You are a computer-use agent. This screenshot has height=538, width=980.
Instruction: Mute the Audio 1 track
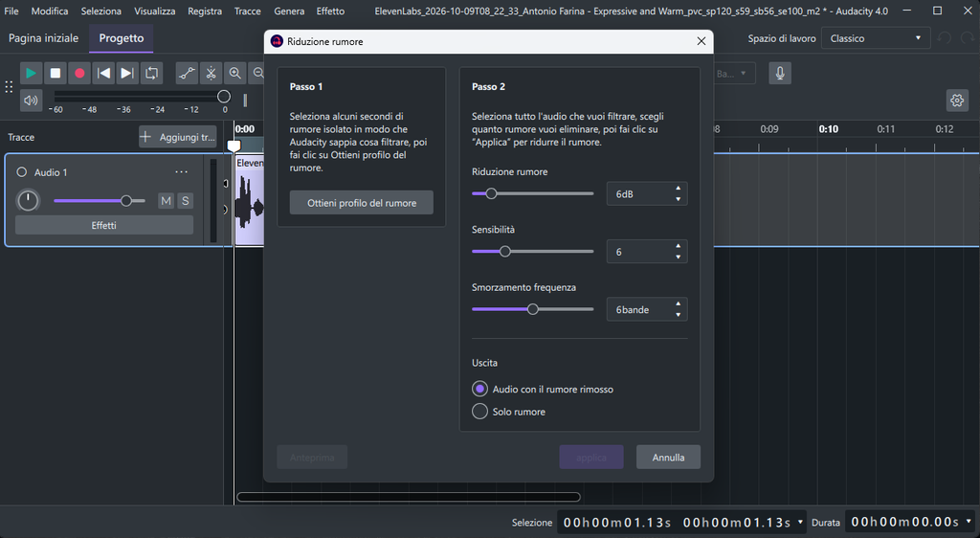click(x=166, y=201)
